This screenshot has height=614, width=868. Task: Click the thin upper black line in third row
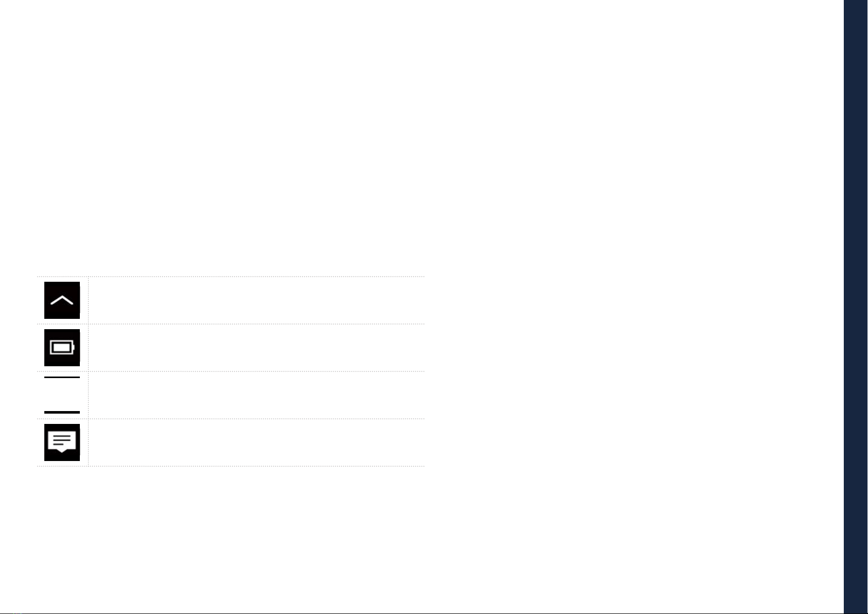click(62, 377)
